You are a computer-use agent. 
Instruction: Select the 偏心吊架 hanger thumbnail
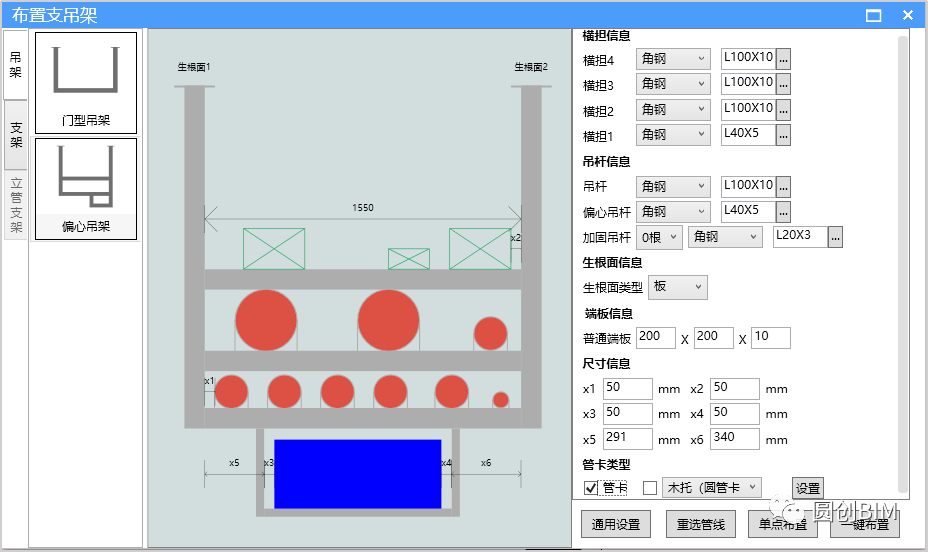click(x=86, y=189)
